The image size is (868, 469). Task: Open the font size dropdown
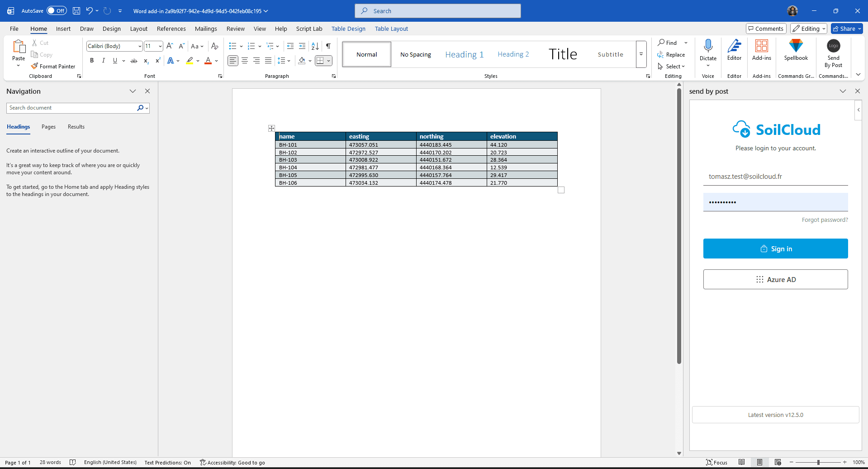[160, 46]
